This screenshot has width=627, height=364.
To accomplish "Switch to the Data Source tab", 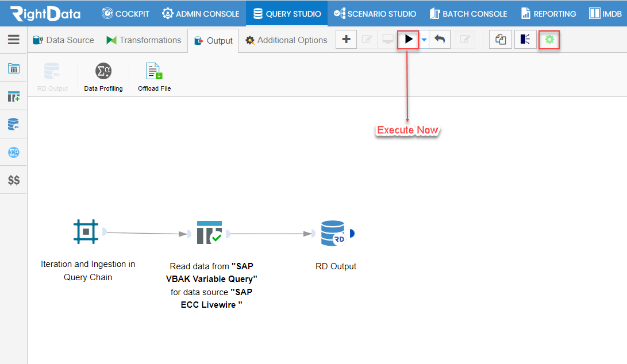I will point(64,40).
